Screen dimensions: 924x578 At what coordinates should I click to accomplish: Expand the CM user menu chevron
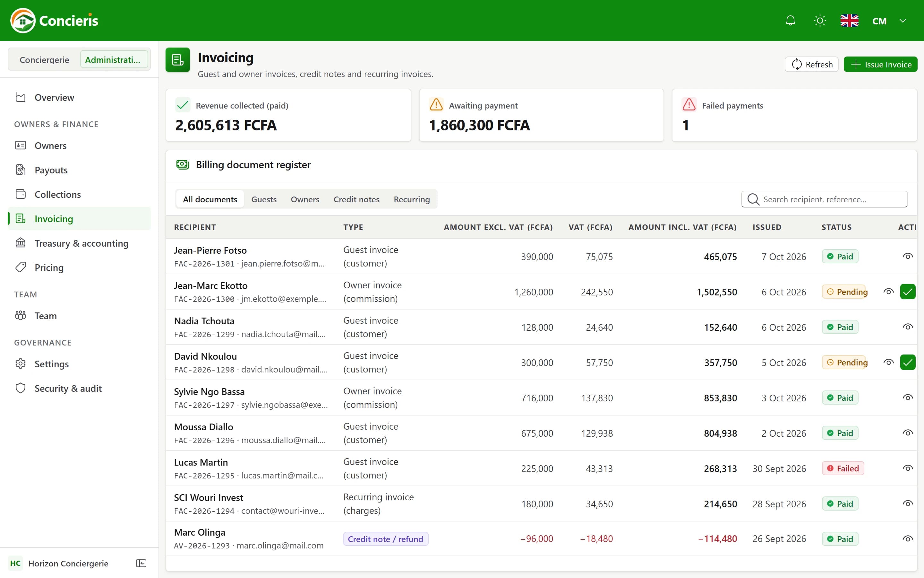point(903,21)
